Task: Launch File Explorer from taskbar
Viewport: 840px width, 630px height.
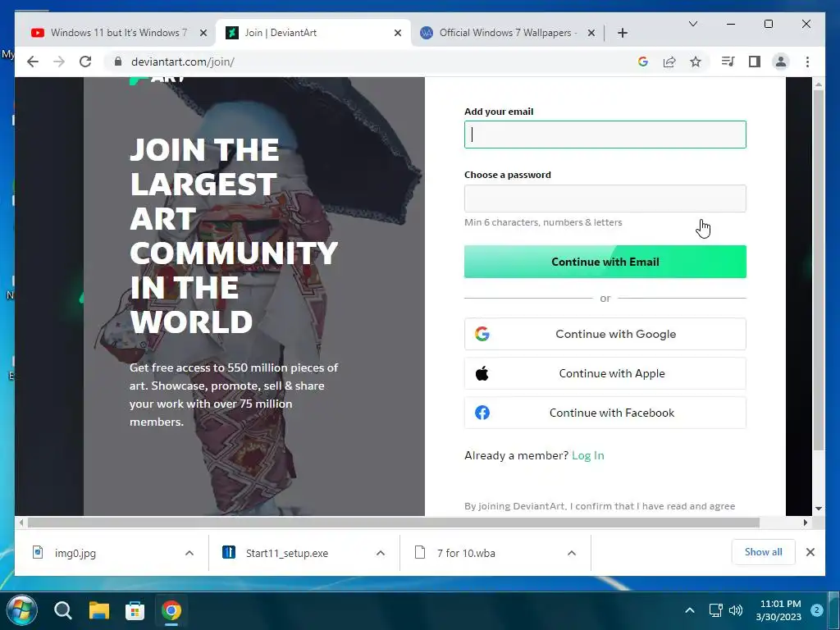Action: [98, 610]
